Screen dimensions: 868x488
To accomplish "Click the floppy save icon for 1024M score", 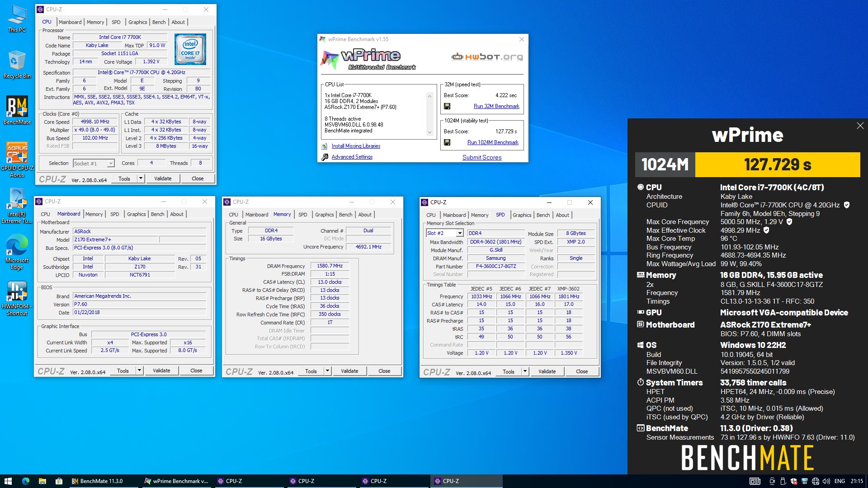I will [x=447, y=142].
